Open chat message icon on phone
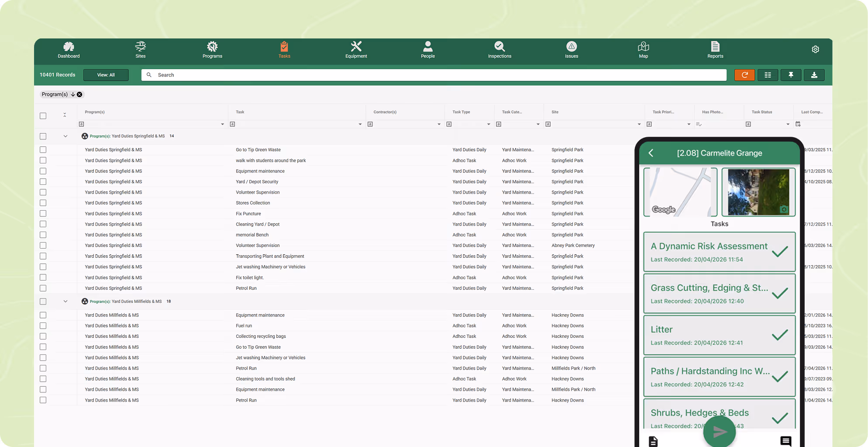Screen dimensions: 868x447 pos(785,441)
